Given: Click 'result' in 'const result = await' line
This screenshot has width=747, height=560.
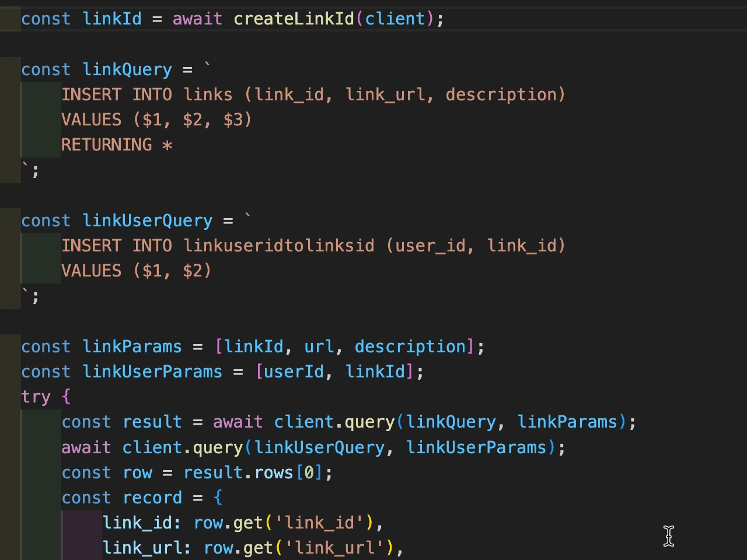Looking at the screenshot, I should 152,422.
